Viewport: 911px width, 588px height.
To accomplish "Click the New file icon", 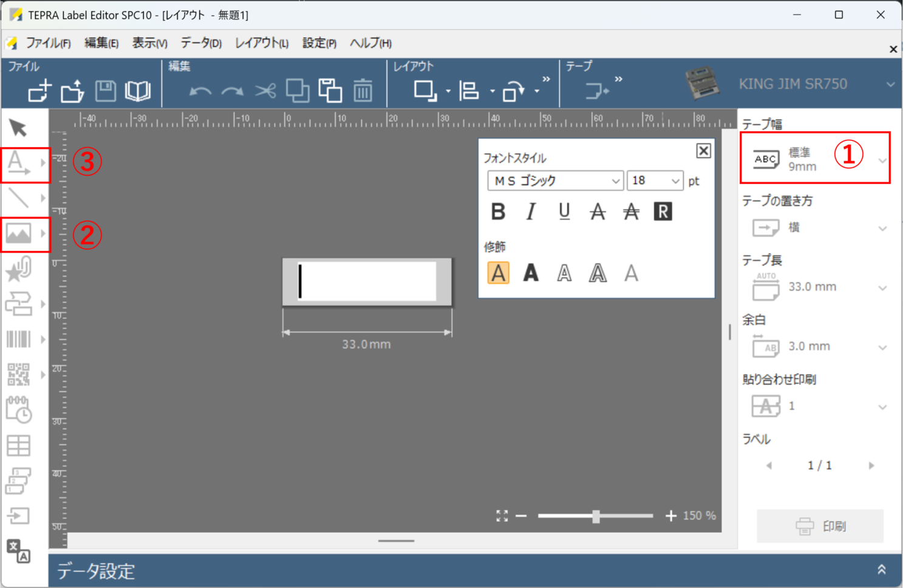I will [x=39, y=91].
